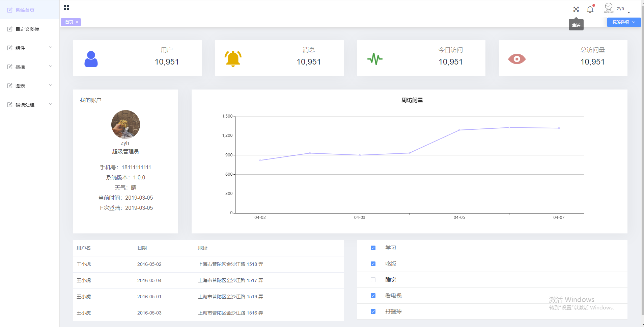
Task: Close the 首页 tab
Action: point(77,22)
